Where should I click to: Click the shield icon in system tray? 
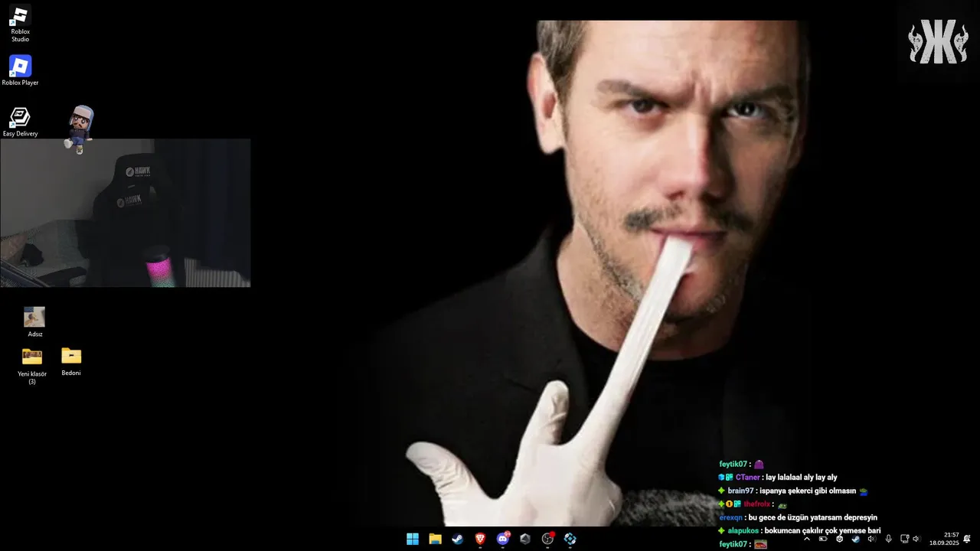click(x=840, y=539)
